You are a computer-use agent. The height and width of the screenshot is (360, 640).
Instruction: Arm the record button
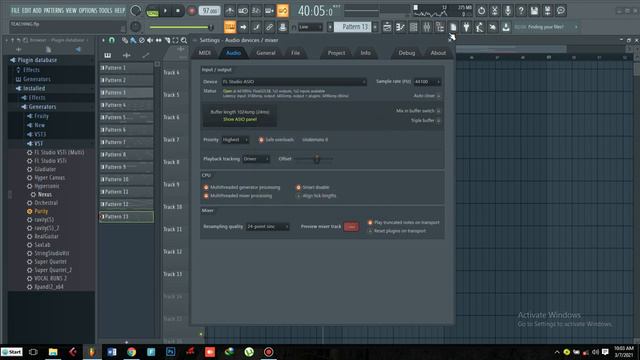point(191,11)
